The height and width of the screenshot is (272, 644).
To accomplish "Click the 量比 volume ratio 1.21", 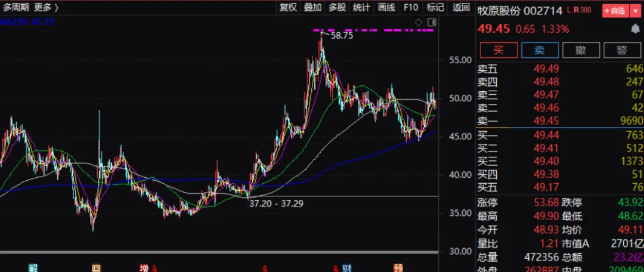I will pos(550,243).
